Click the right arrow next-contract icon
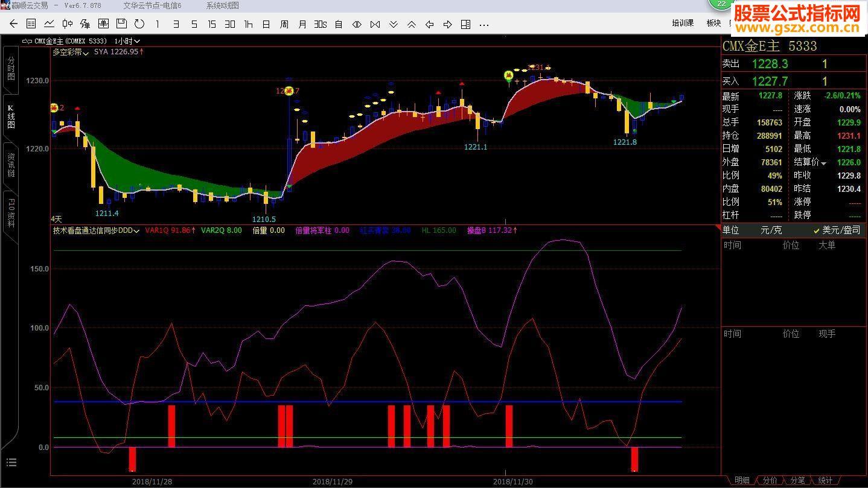This screenshot has height=488, width=868. pyautogui.click(x=448, y=24)
